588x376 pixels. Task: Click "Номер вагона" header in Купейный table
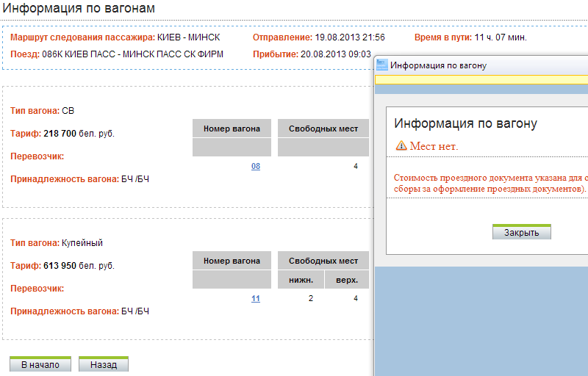point(232,261)
